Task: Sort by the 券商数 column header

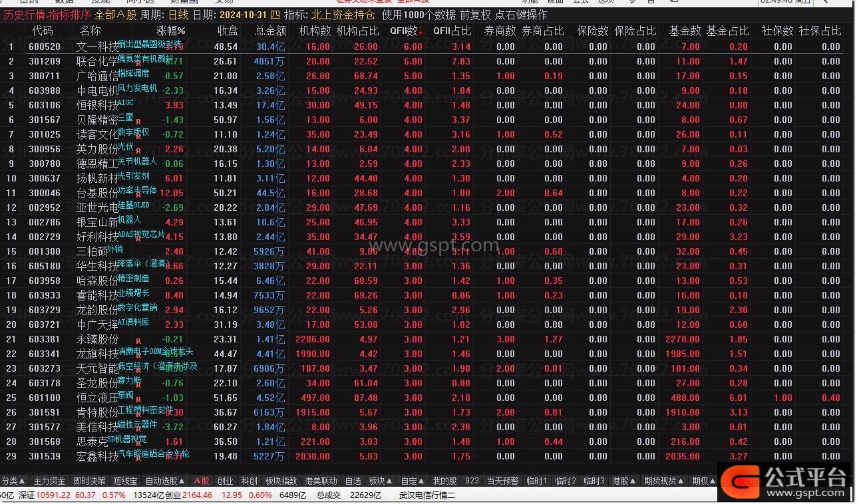Action: point(500,31)
